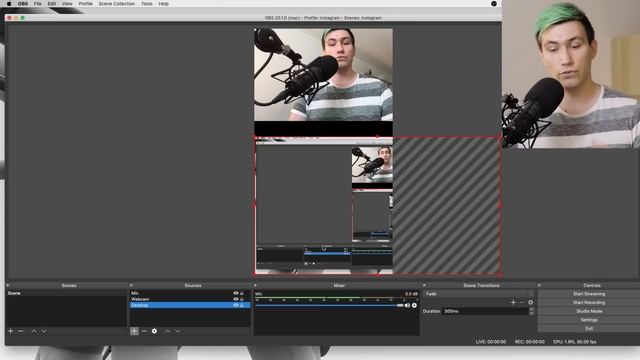Screen dimensions: 640x360
Task: Click the Duration 300ms field
Action: pyautogui.click(x=485, y=311)
